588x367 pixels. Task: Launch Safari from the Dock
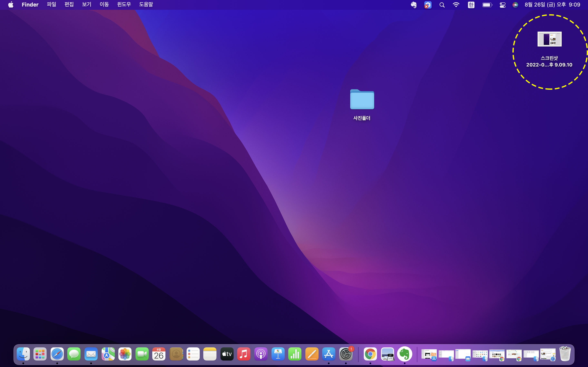57,354
